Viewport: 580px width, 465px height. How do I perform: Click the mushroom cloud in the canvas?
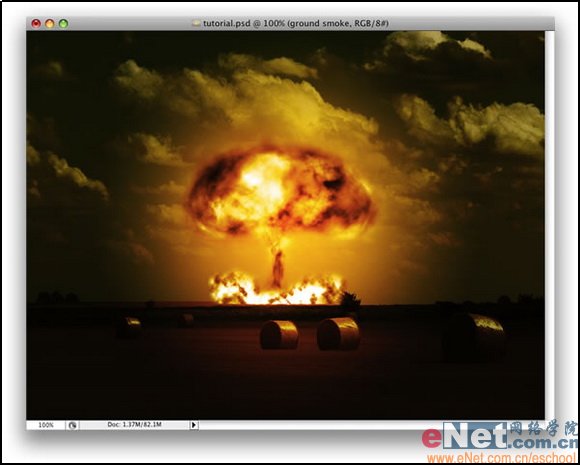pos(280,192)
